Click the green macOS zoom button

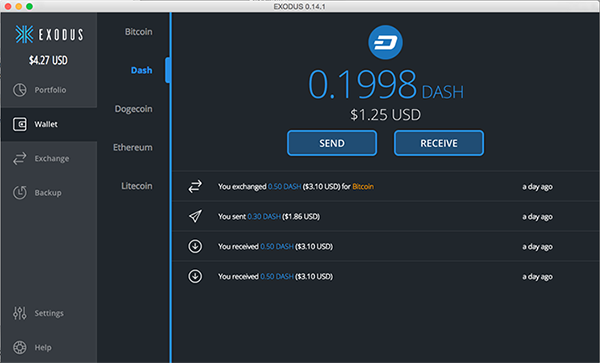pos(29,7)
